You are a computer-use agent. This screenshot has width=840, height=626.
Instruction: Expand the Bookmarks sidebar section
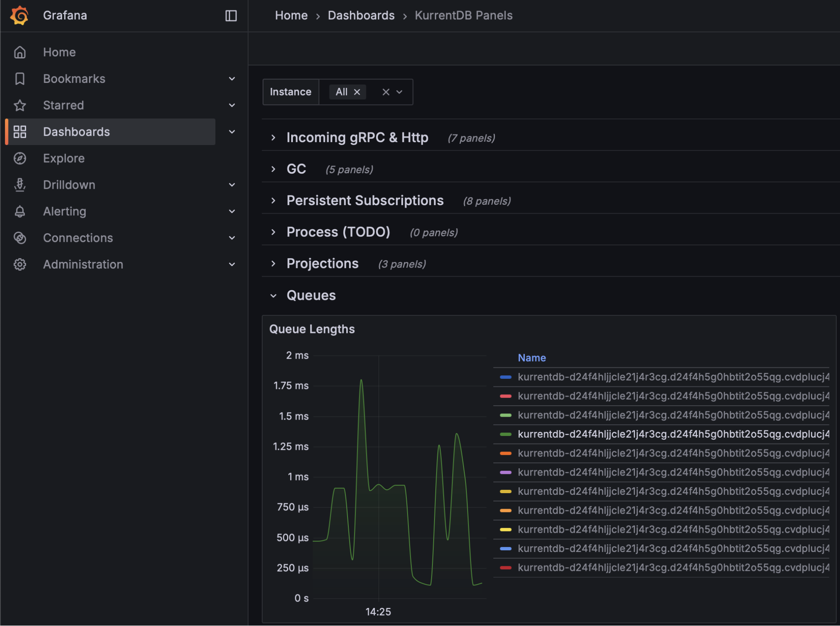[232, 79]
